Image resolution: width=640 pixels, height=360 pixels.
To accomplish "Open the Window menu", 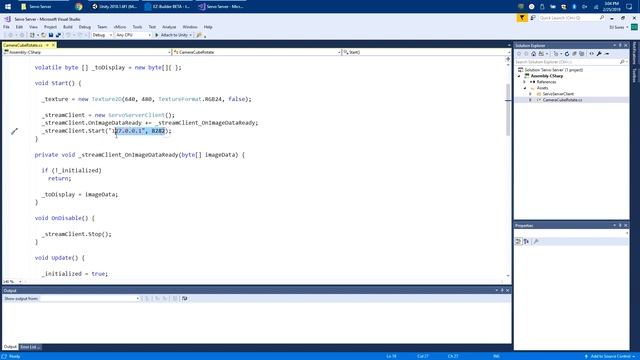I will (x=190, y=27).
